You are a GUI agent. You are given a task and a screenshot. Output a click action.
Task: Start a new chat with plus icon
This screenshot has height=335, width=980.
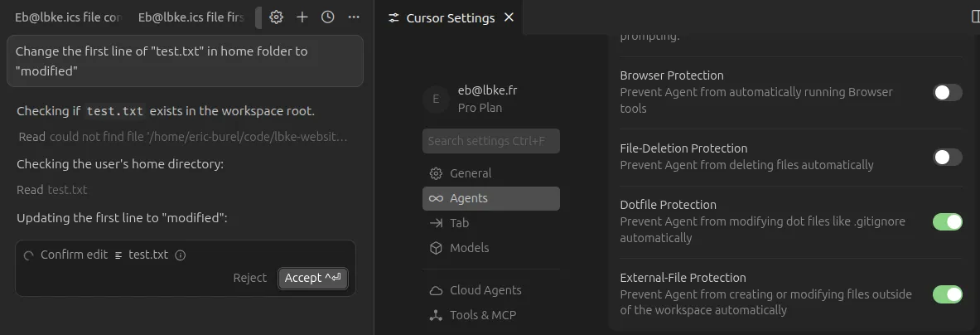click(x=302, y=17)
